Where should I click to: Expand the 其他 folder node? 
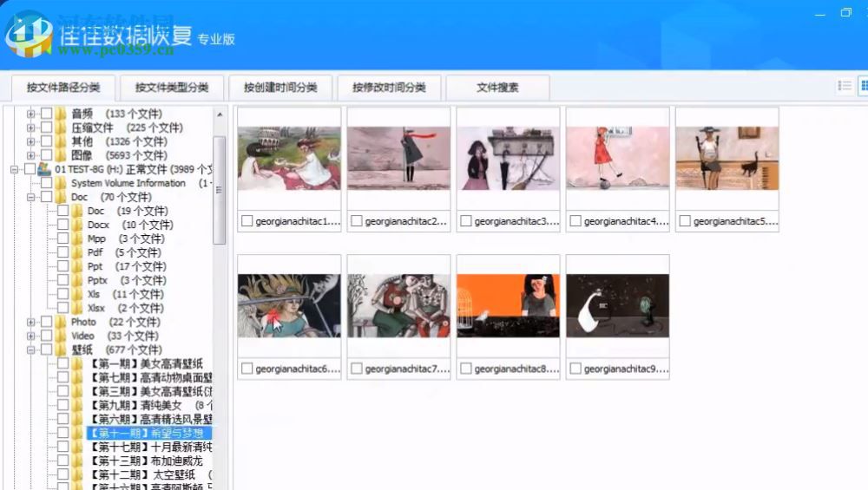point(31,141)
